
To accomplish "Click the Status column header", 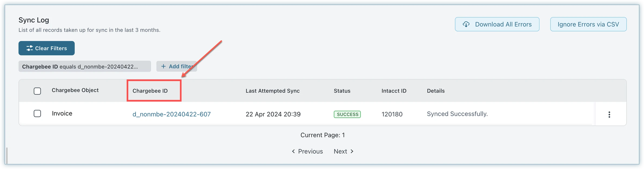I will (x=342, y=91).
